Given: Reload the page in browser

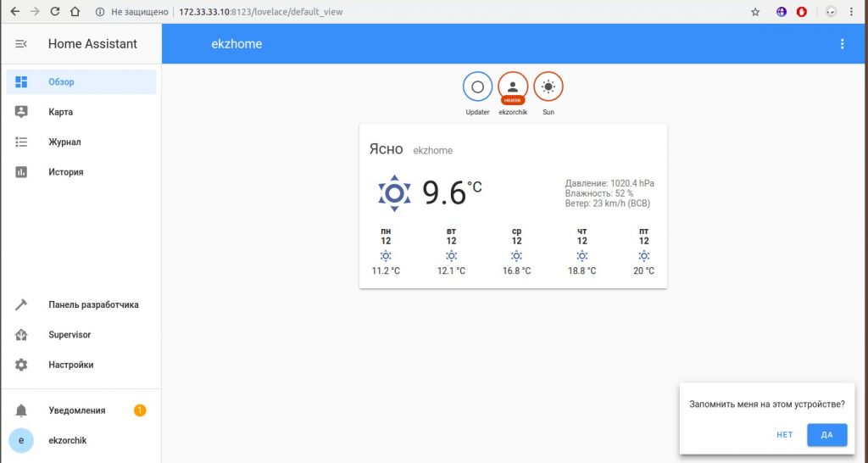Looking at the screenshot, I should (x=55, y=12).
